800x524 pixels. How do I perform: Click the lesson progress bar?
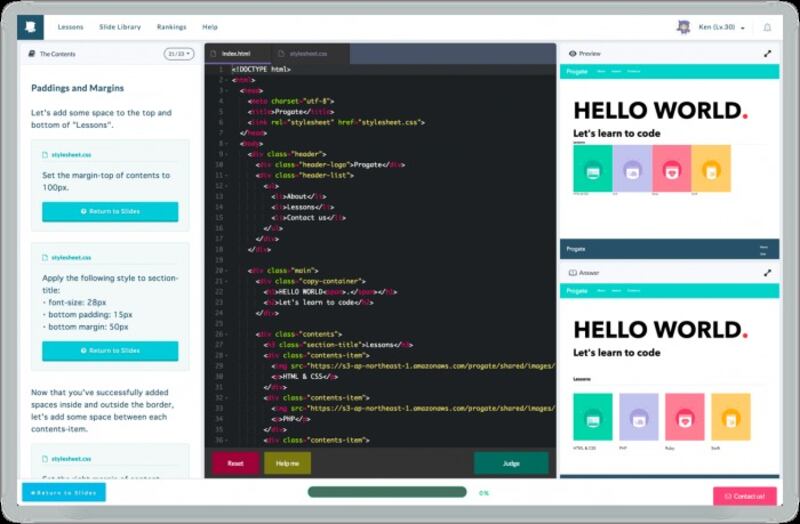[x=387, y=492]
